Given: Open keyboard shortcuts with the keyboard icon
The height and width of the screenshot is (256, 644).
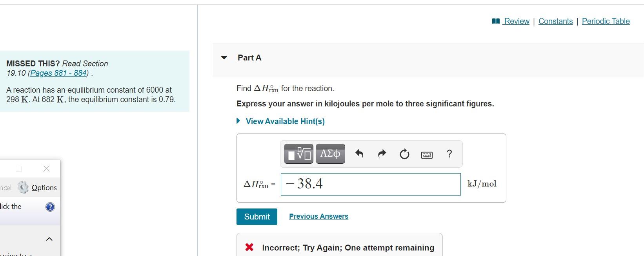Looking at the screenshot, I should click(x=426, y=155).
